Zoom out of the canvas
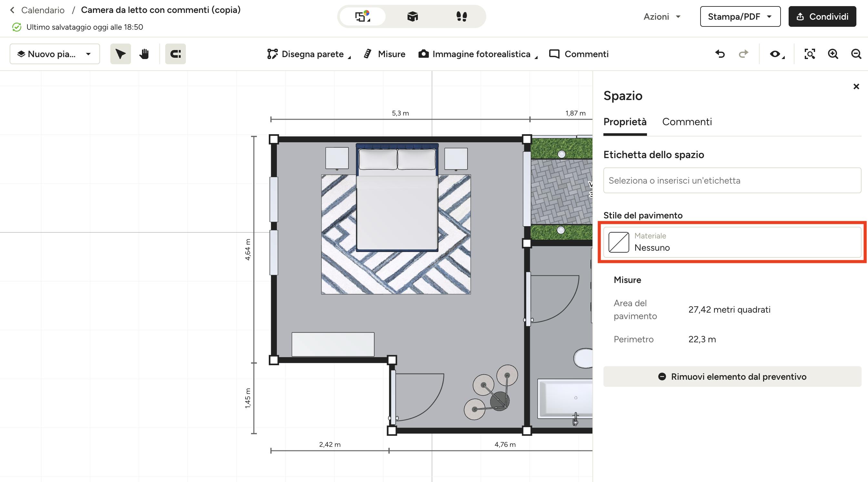This screenshot has height=482, width=868. [856, 54]
